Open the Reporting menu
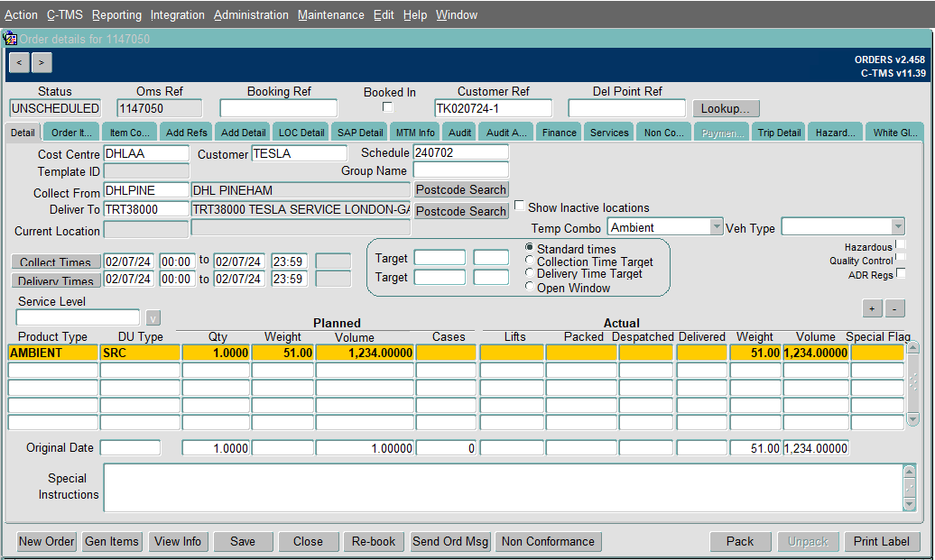The image size is (935, 560). pyautogui.click(x=117, y=15)
